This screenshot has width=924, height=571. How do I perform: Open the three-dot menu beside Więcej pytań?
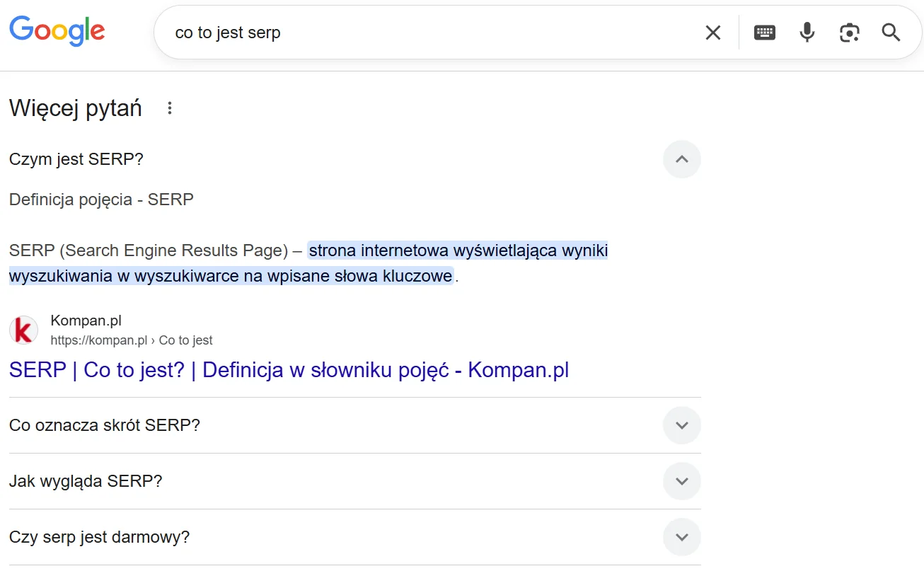[x=169, y=108]
